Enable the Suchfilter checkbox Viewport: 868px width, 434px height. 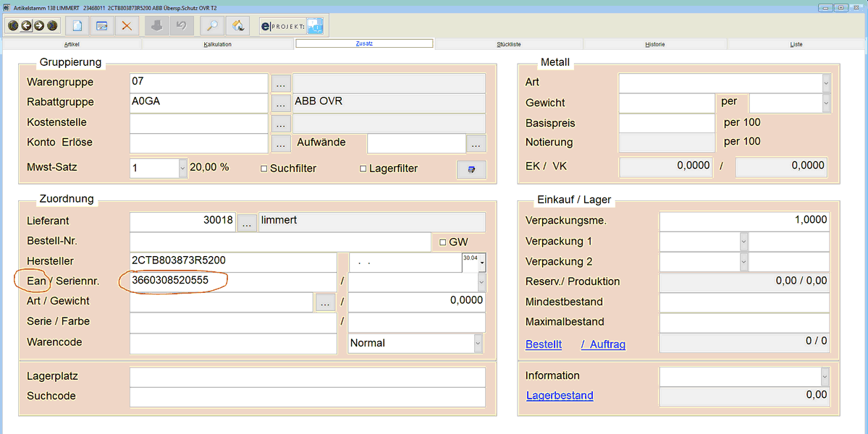(x=264, y=169)
